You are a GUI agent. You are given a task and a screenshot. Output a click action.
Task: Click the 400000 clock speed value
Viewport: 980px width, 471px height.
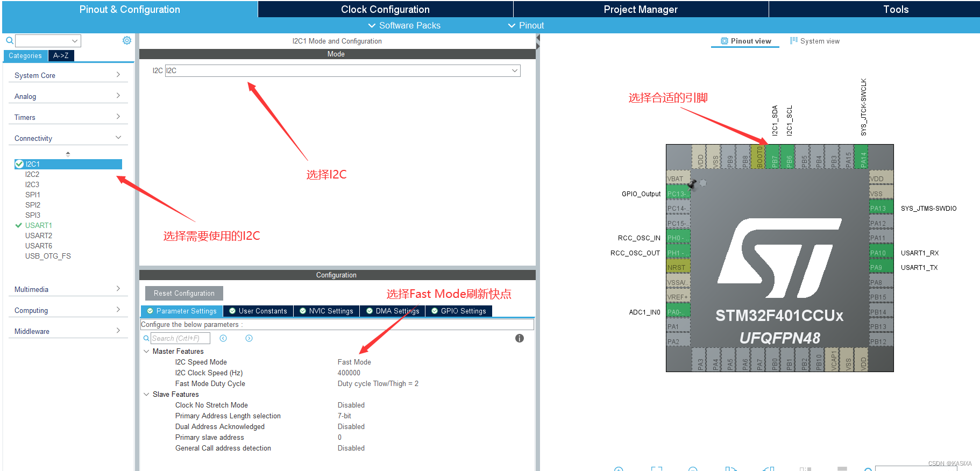tap(349, 373)
